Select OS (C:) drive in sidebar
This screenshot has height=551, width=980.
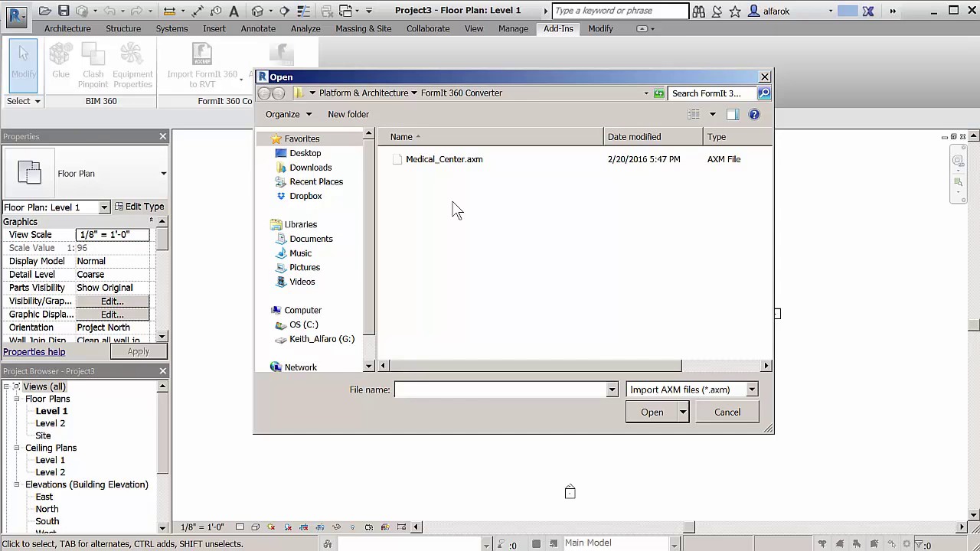coord(303,324)
